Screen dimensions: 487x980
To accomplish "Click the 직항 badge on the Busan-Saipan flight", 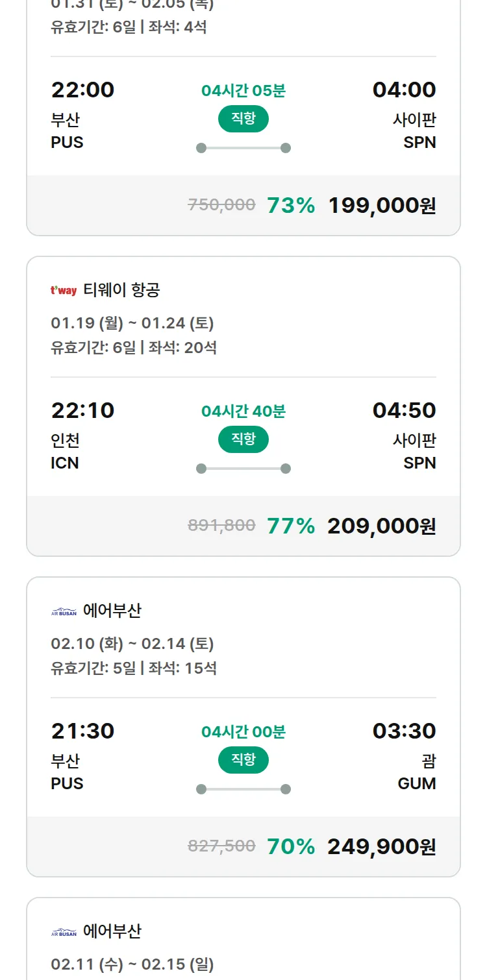I will tap(243, 119).
